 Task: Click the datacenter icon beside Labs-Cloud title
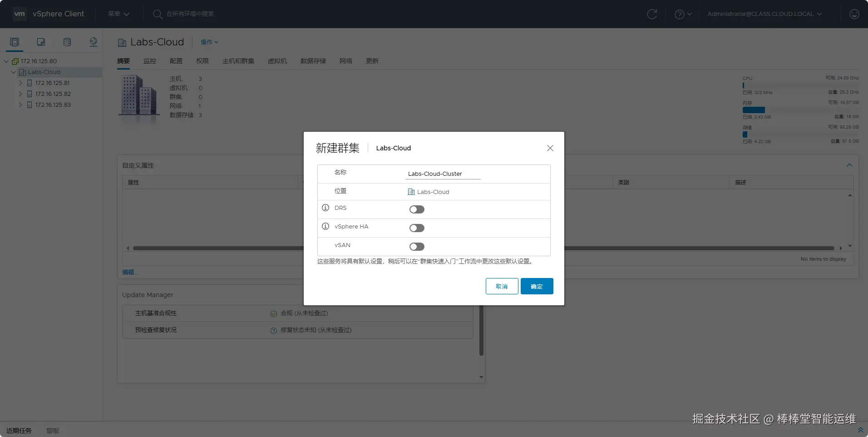(x=122, y=43)
